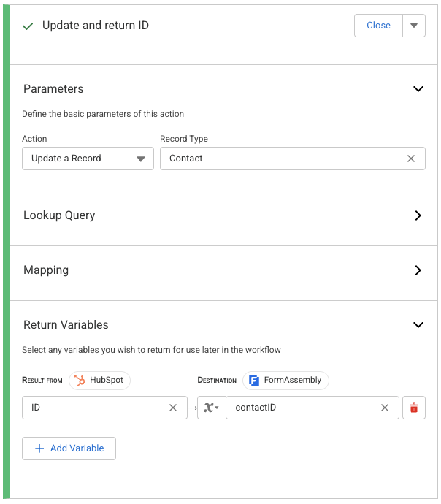Clear the ID result field
441x504 pixels.
[173, 408]
